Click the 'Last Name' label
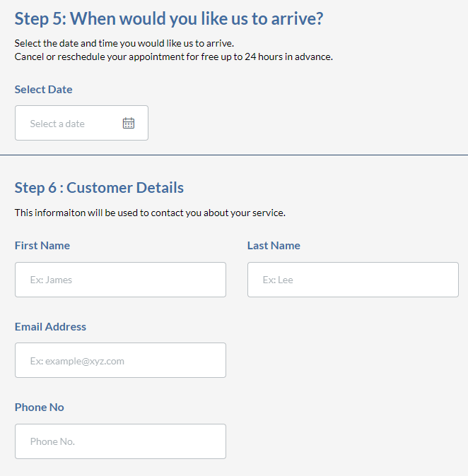 point(274,246)
